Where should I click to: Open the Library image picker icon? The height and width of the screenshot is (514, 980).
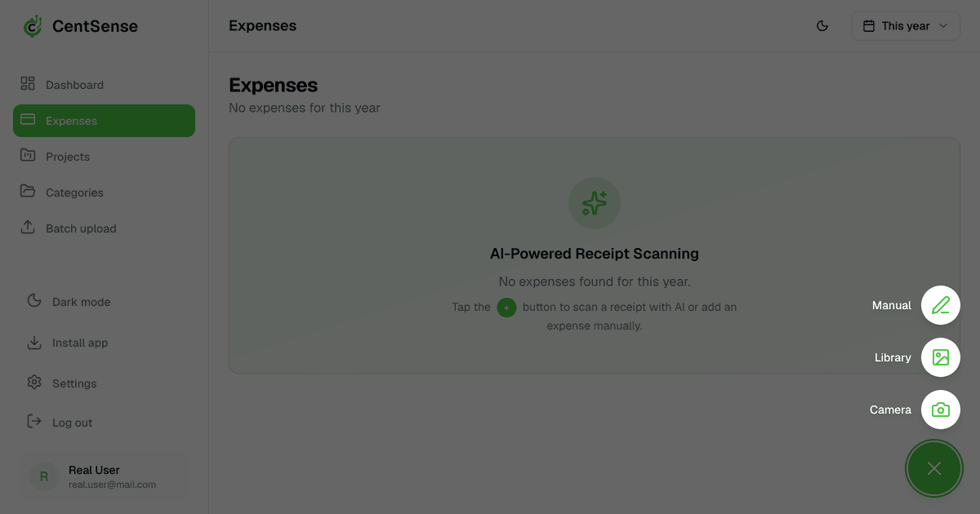click(940, 357)
